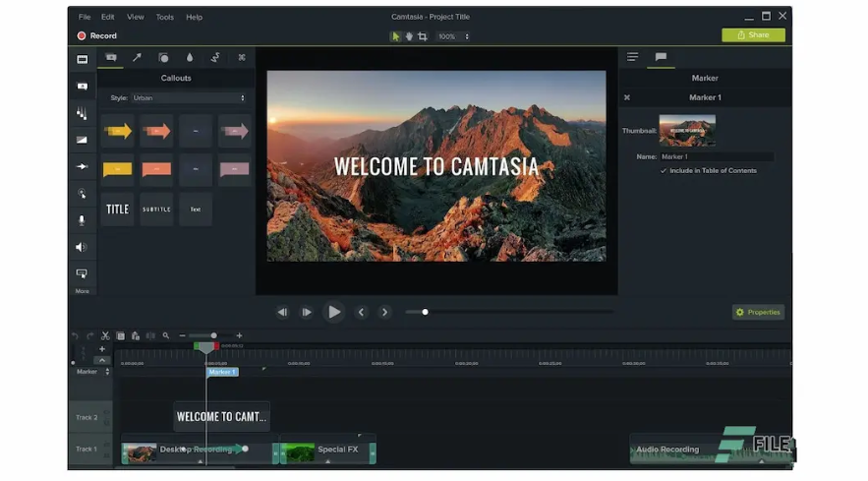Open the 100% canvas zoom dropdown
868x481 pixels.
point(453,36)
